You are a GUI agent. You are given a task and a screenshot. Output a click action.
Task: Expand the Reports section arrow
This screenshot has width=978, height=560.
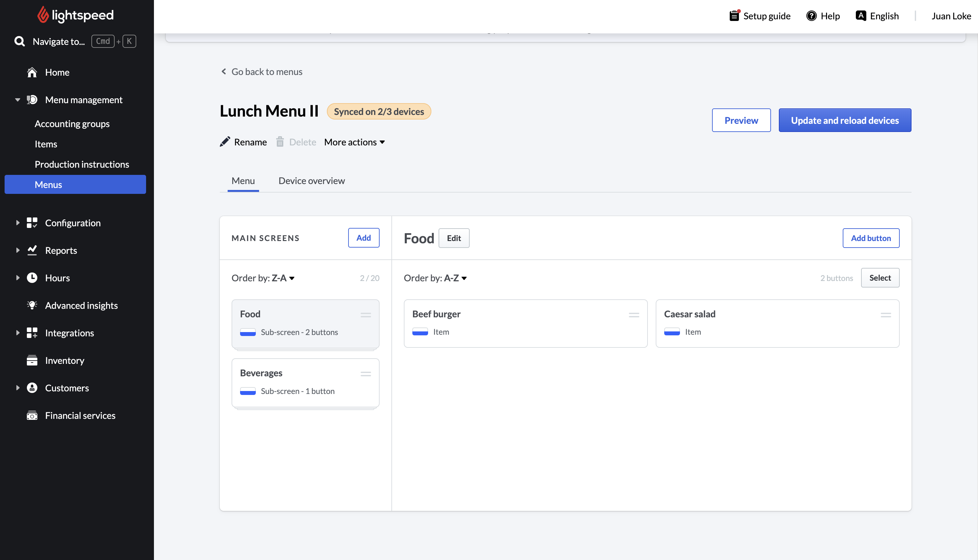[17, 251]
